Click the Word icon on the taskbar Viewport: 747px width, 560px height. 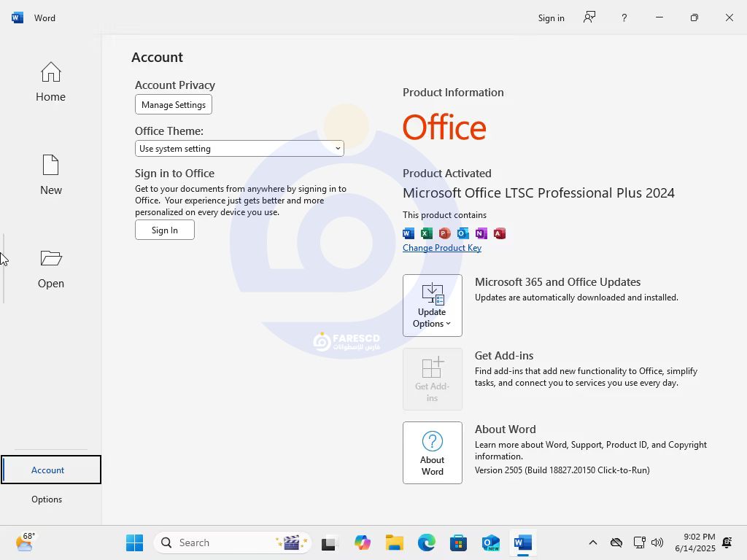point(522,542)
